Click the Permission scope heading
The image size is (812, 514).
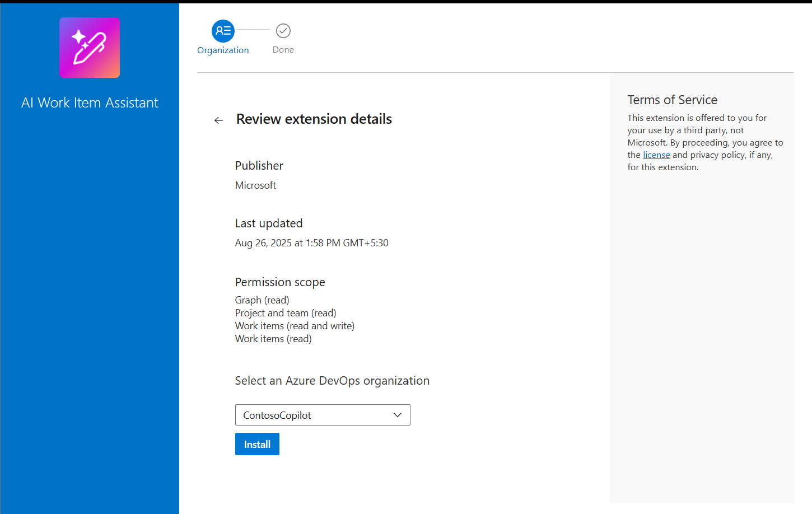(280, 282)
